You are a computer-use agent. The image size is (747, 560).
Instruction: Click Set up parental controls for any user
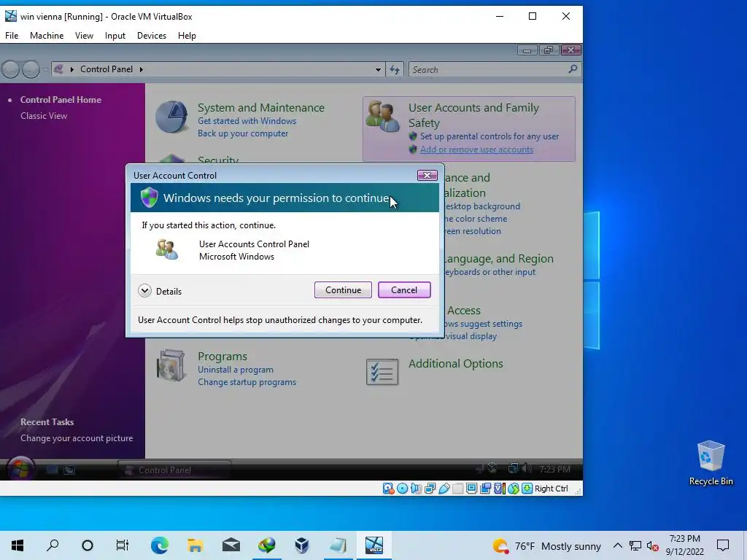pos(489,136)
